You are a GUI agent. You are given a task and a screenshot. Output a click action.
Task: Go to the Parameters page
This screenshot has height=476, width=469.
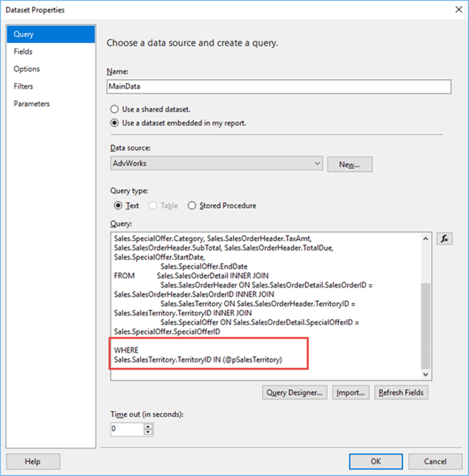(50, 104)
